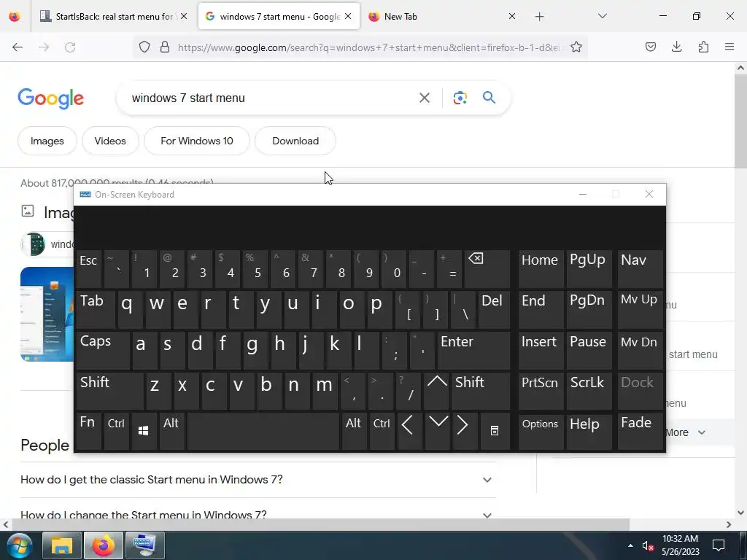Viewport: 747px width, 560px height.
Task: Open the Windows 7 start menu image thumbnail
Action: pyautogui.click(x=47, y=314)
